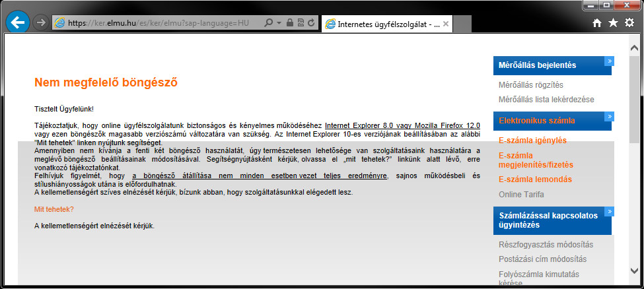Image resolution: width=644 pixels, height=289 pixels.
Task: Open E-számla igénylés link
Action: click(x=532, y=141)
